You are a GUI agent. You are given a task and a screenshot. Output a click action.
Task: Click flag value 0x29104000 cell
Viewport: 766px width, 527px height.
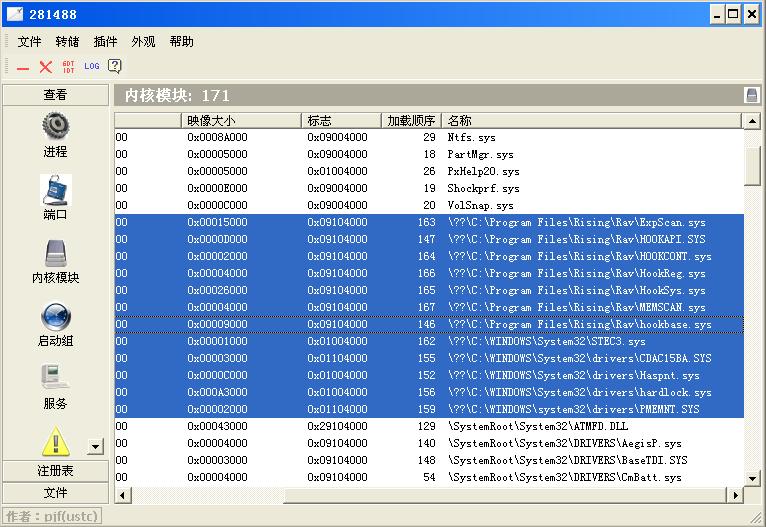click(337, 426)
